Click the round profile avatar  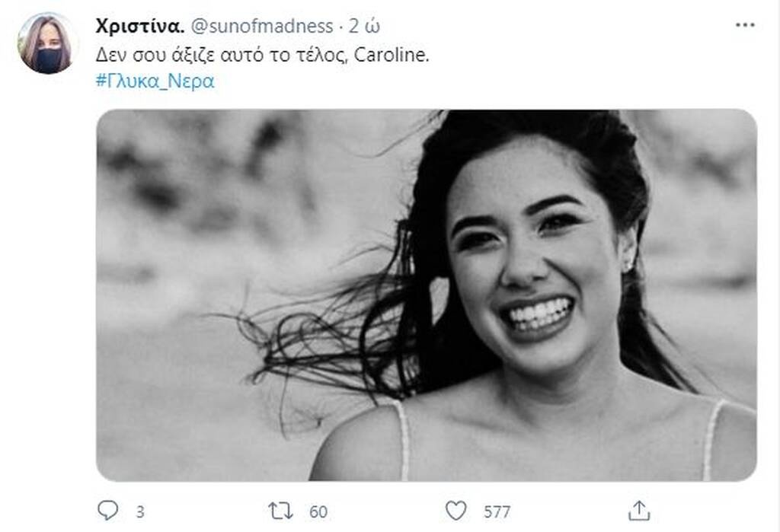49,43
